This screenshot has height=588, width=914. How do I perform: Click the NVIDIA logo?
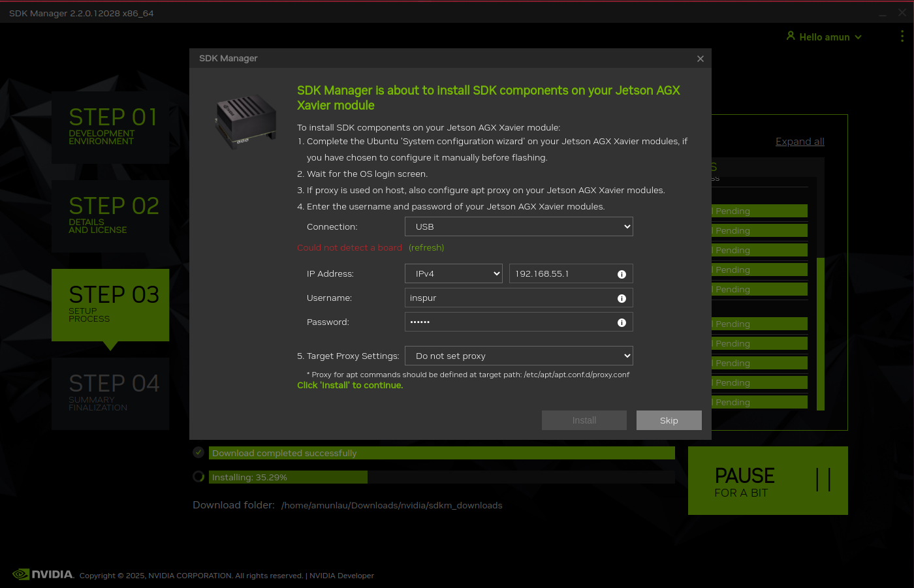coord(43,574)
